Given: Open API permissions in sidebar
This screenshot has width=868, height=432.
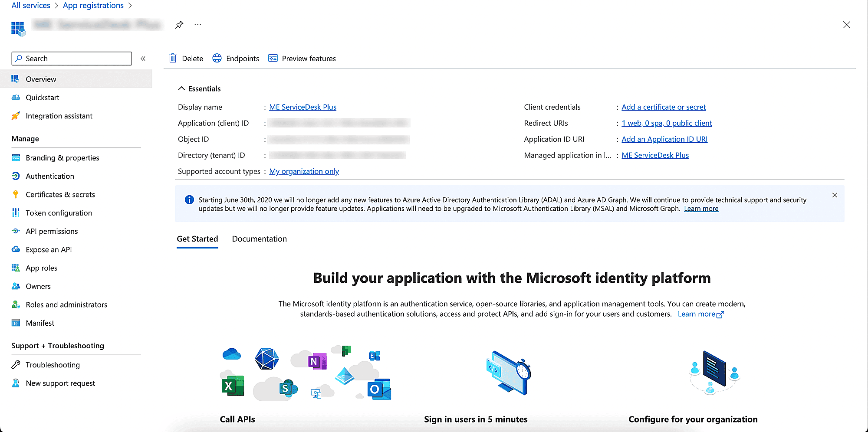Looking at the screenshot, I should (x=52, y=231).
